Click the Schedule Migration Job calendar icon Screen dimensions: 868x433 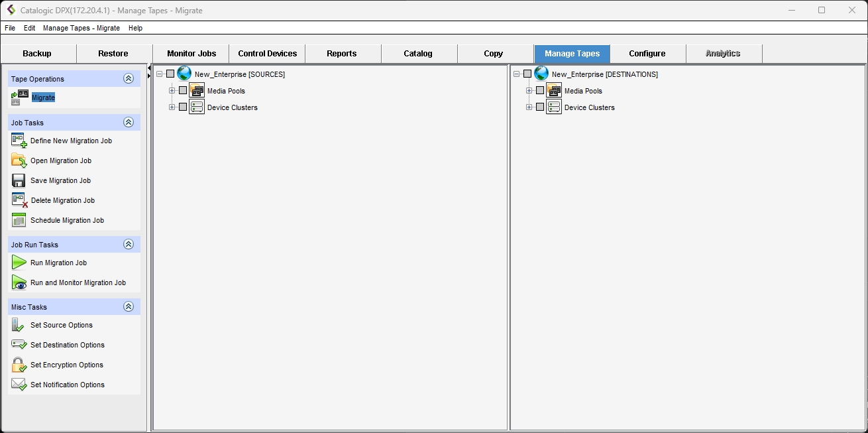(x=19, y=220)
